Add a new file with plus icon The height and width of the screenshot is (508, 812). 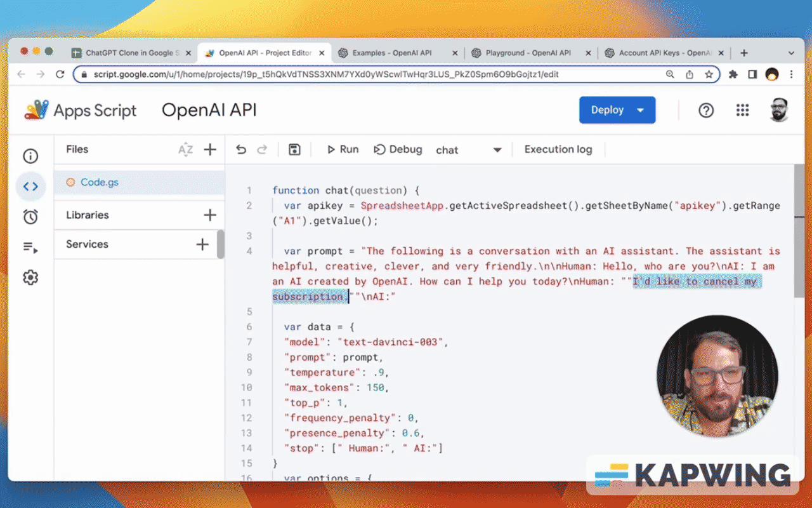(x=210, y=150)
